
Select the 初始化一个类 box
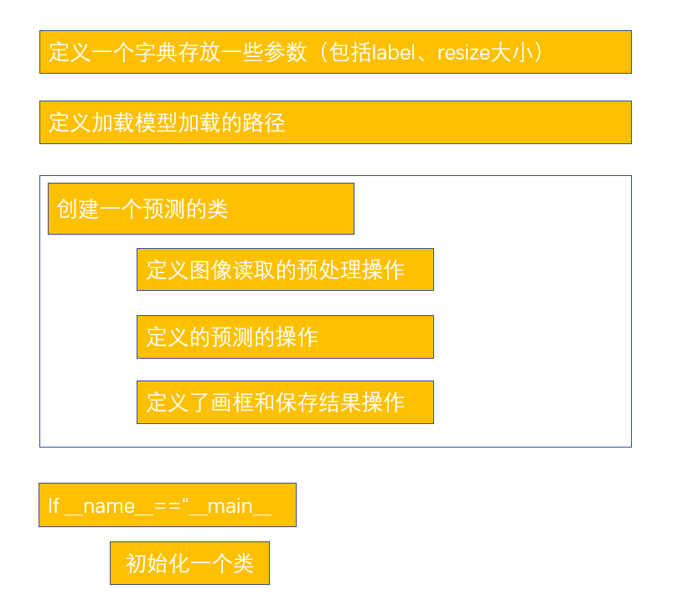pyautogui.click(x=189, y=563)
